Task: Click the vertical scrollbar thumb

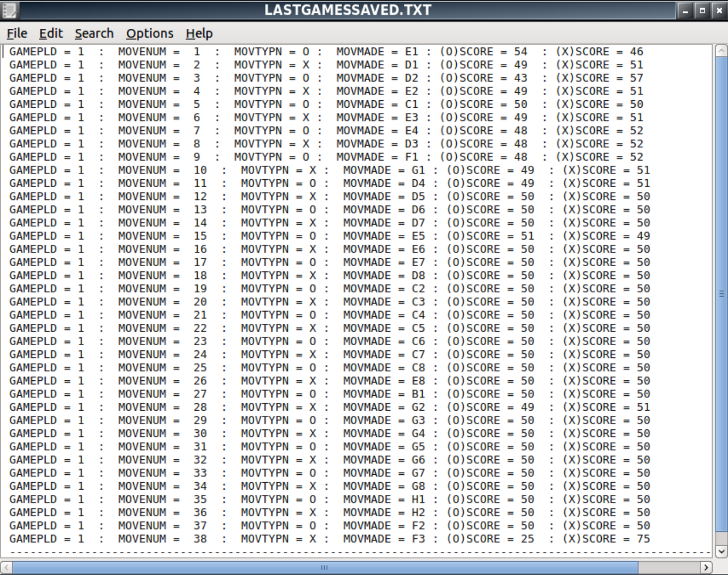Action: click(x=721, y=293)
